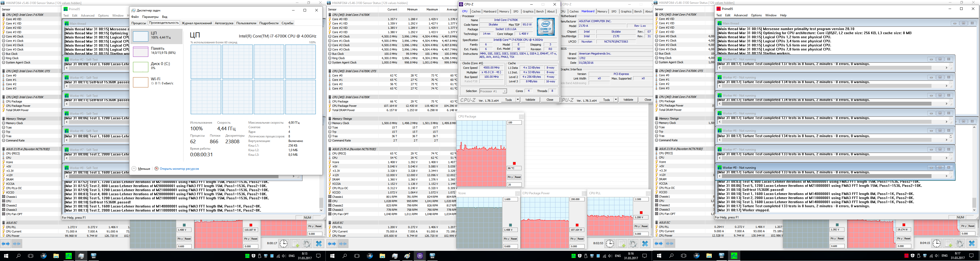This screenshot has width=980, height=261.
Task: Click the red color swatch in the CPU PLL graph
Action: coord(641,213)
